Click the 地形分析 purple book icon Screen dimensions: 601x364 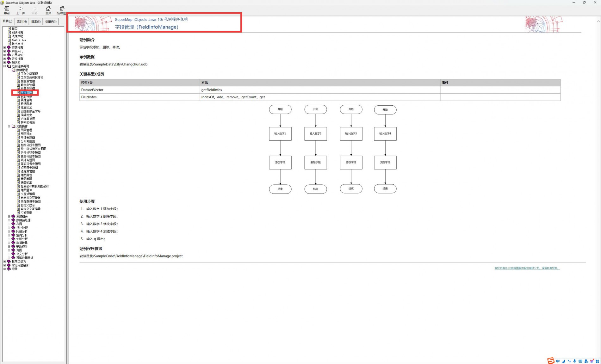click(13, 239)
